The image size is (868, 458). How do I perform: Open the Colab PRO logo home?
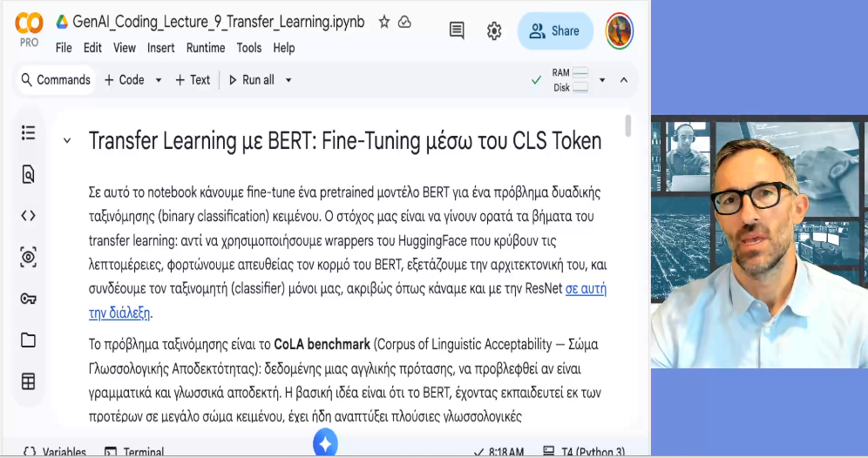(x=29, y=30)
